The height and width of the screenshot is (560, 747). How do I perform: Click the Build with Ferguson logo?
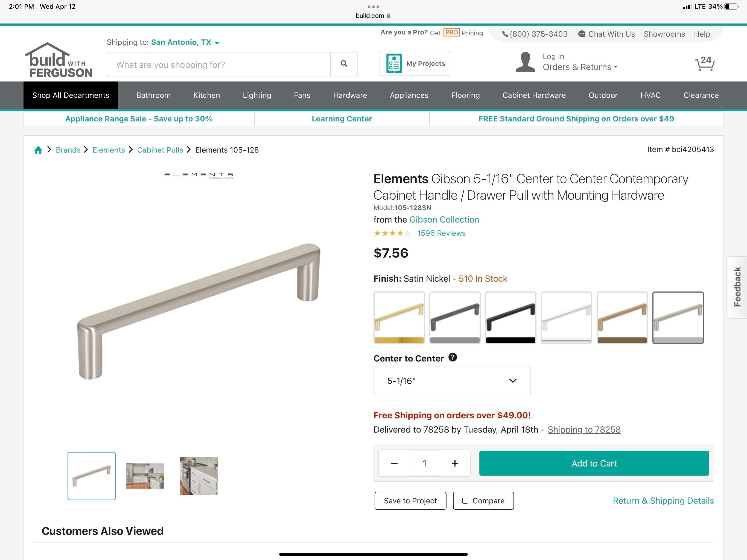tap(59, 60)
